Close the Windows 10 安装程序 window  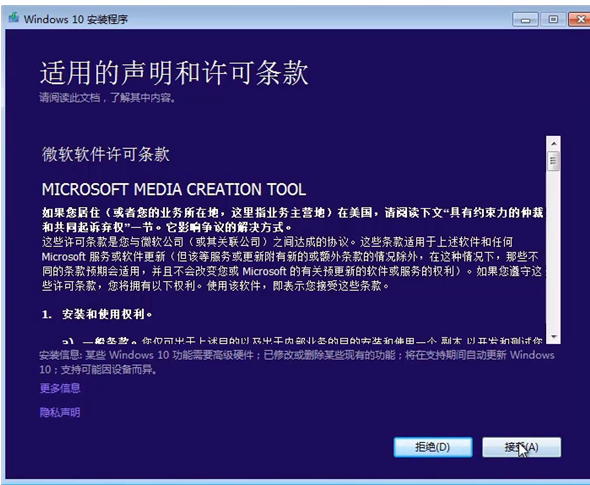[580, 19]
